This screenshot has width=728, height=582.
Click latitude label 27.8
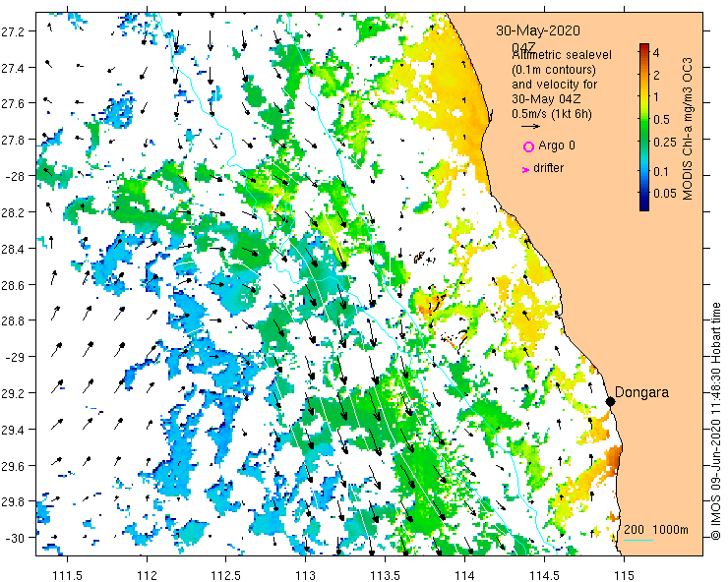(x=12, y=140)
